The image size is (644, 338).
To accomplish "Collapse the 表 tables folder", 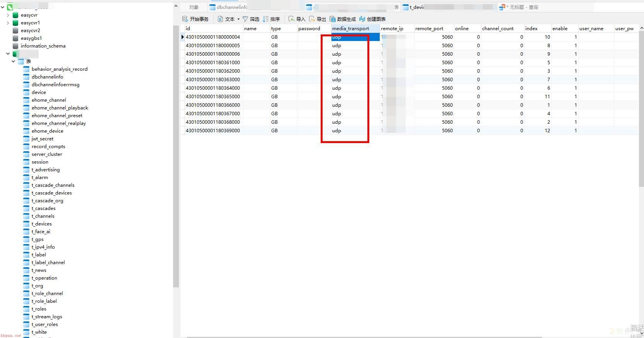I will click(x=14, y=61).
